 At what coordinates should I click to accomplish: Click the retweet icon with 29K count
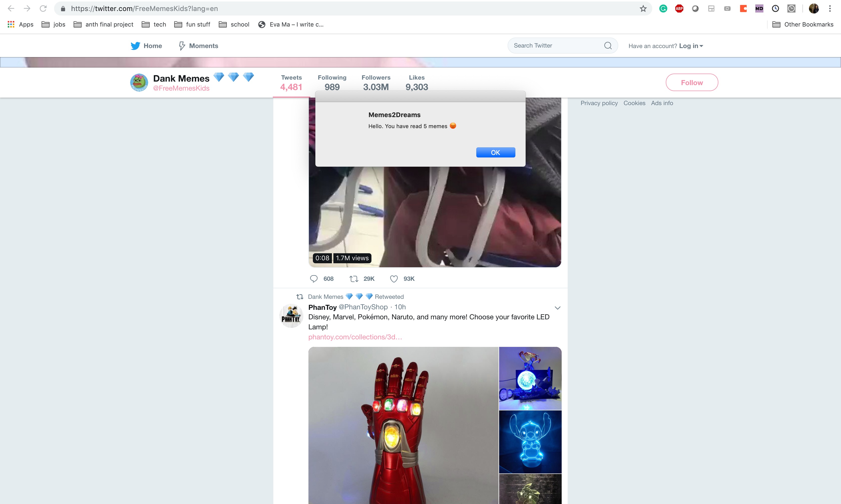[354, 279]
